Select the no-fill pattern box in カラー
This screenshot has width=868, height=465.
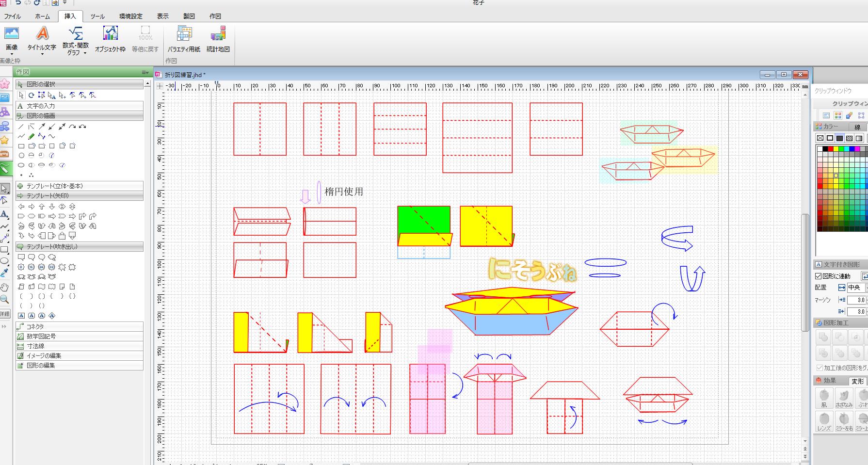pyautogui.click(x=820, y=138)
